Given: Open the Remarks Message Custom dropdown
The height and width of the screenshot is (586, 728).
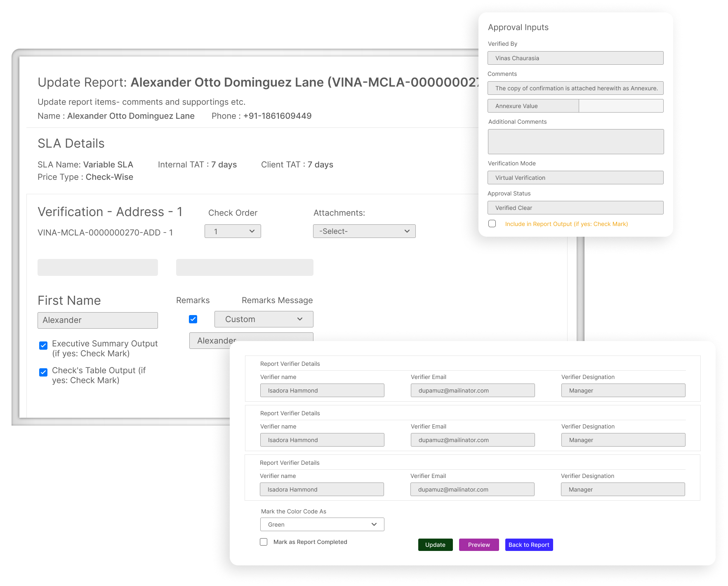Looking at the screenshot, I should (x=264, y=319).
